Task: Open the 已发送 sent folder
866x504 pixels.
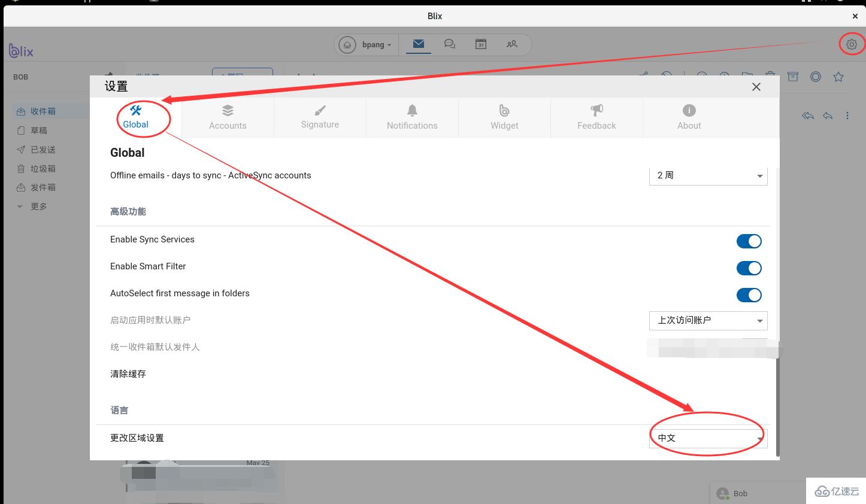Action: point(44,150)
